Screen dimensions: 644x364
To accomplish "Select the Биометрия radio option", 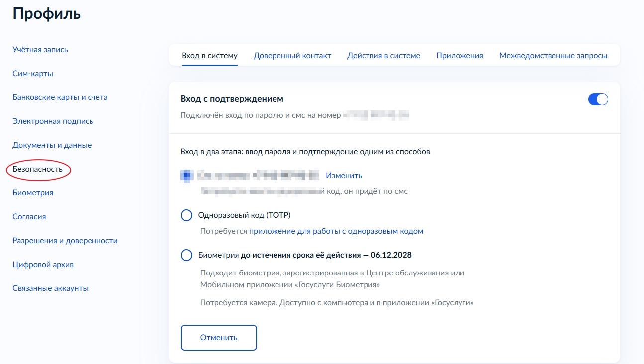I will point(186,255).
